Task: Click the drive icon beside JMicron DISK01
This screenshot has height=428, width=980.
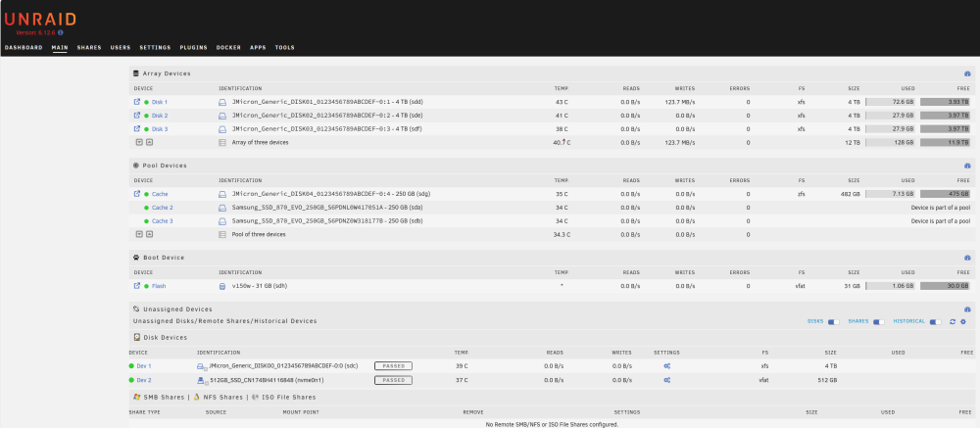Action: coord(221,102)
